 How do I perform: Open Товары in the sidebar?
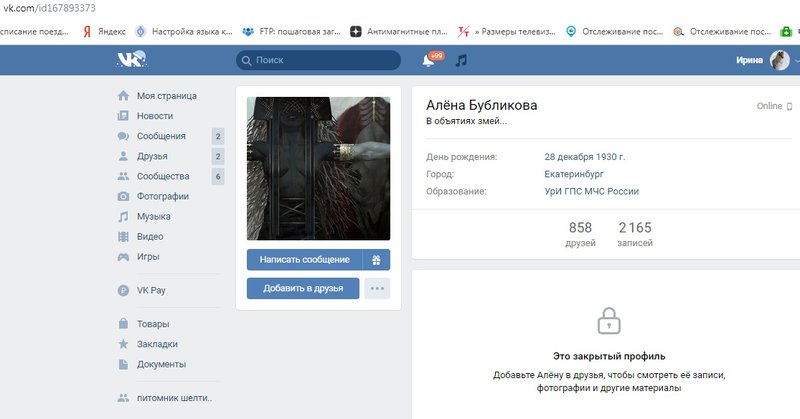(x=153, y=324)
